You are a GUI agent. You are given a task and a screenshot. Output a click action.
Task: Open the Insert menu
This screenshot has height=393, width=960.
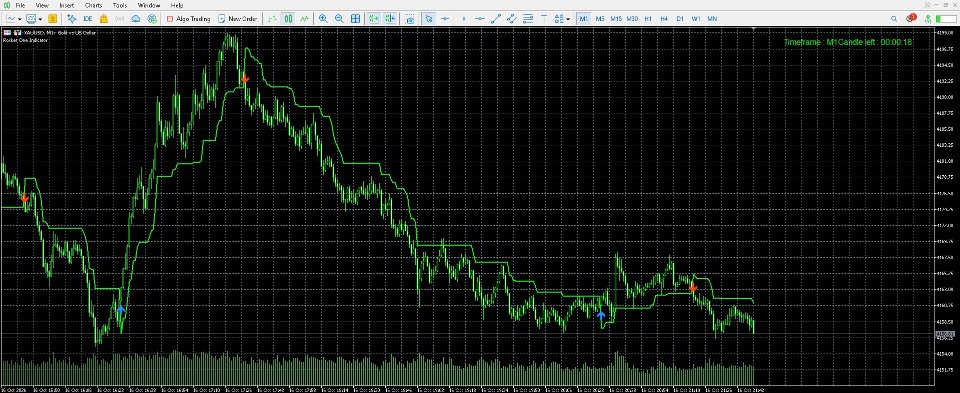coord(67,5)
